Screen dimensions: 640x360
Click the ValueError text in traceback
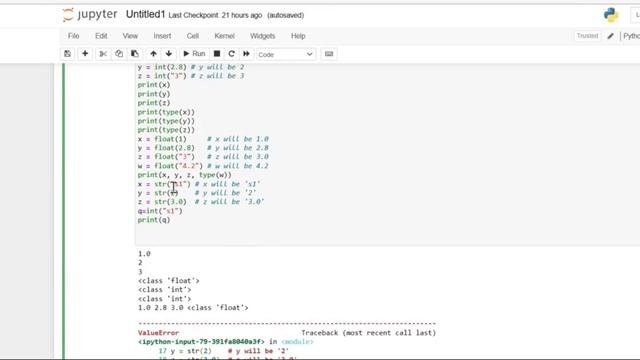158,333
